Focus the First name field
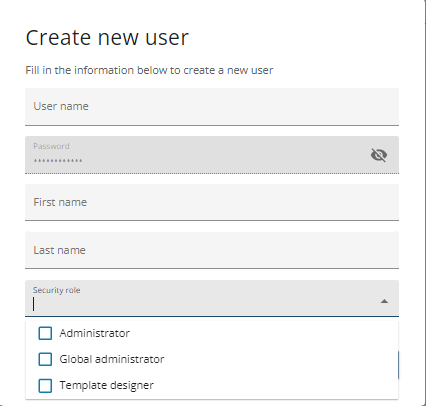Image resolution: width=426 pixels, height=406 pixels. [x=212, y=202]
